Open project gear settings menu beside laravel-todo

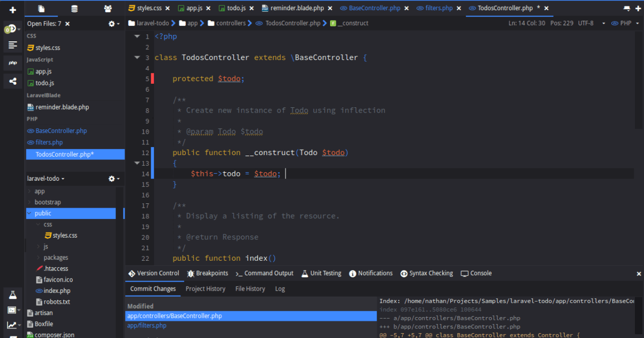pyautogui.click(x=114, y=178)
